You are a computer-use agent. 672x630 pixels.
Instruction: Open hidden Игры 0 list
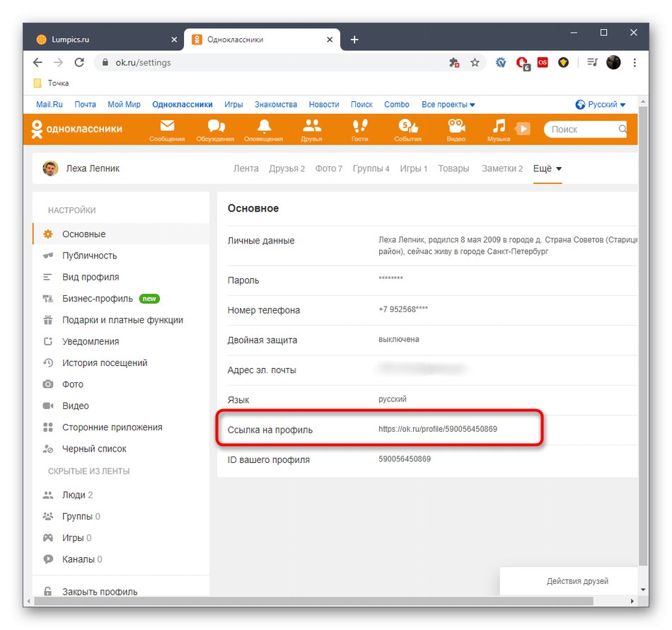[x=121, y=538]
